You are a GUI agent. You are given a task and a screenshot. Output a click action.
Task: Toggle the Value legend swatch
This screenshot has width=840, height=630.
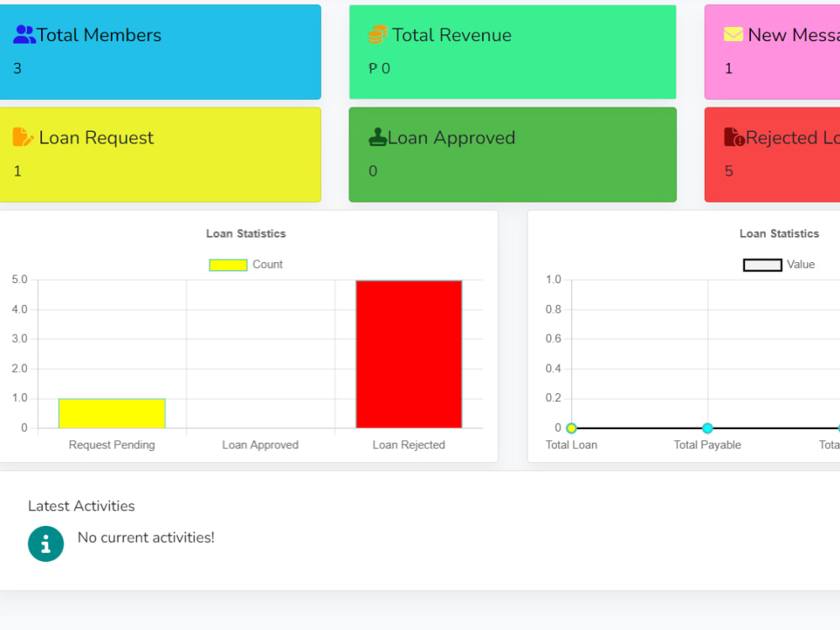click(x=763, y=265)
